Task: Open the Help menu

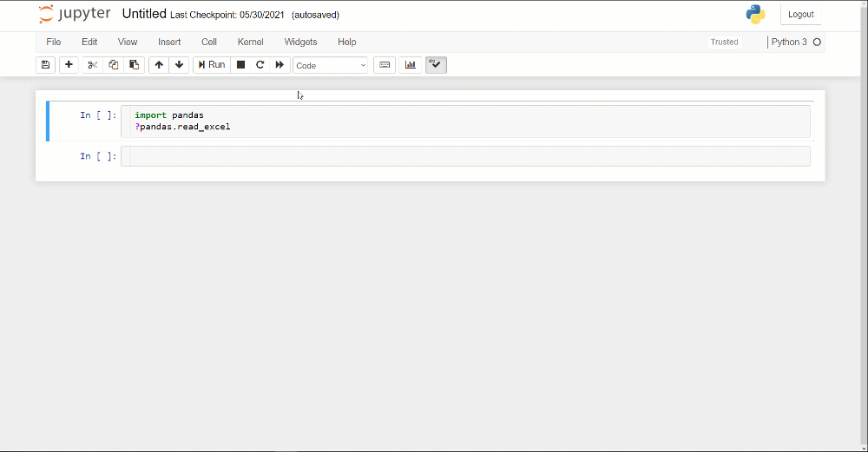Action: coord(347,42)
